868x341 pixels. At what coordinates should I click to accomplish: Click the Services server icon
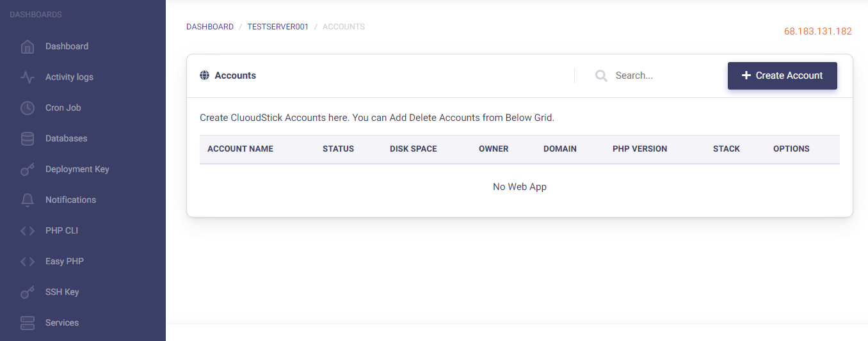coord(28,323)
